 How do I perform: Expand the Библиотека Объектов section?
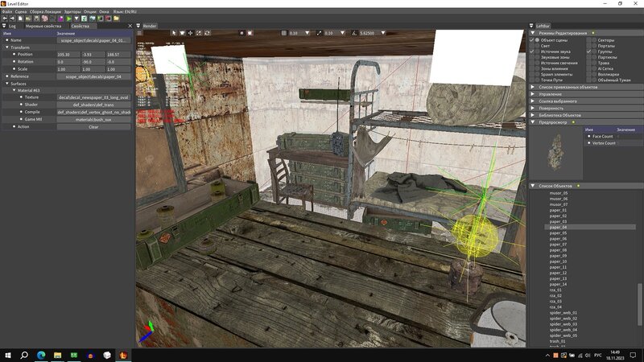coord(533,115)
